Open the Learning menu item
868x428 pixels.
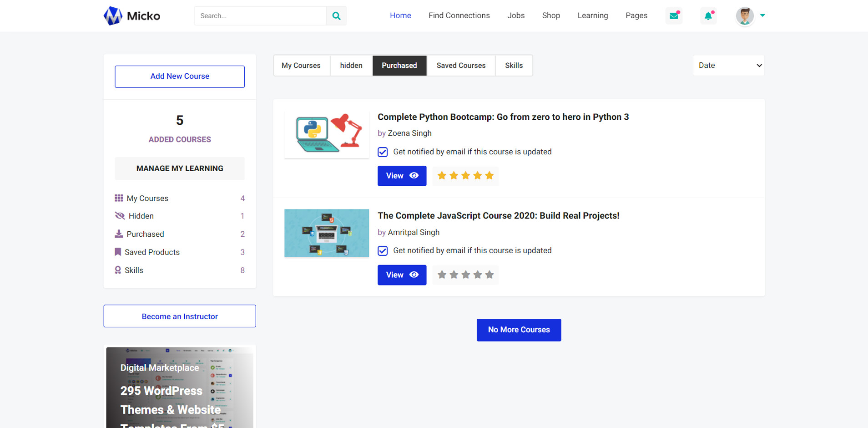coord(592,15)
